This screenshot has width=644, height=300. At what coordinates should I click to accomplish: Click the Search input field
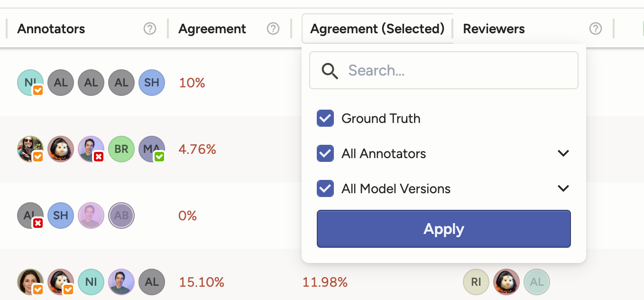[x=455, y=71]
